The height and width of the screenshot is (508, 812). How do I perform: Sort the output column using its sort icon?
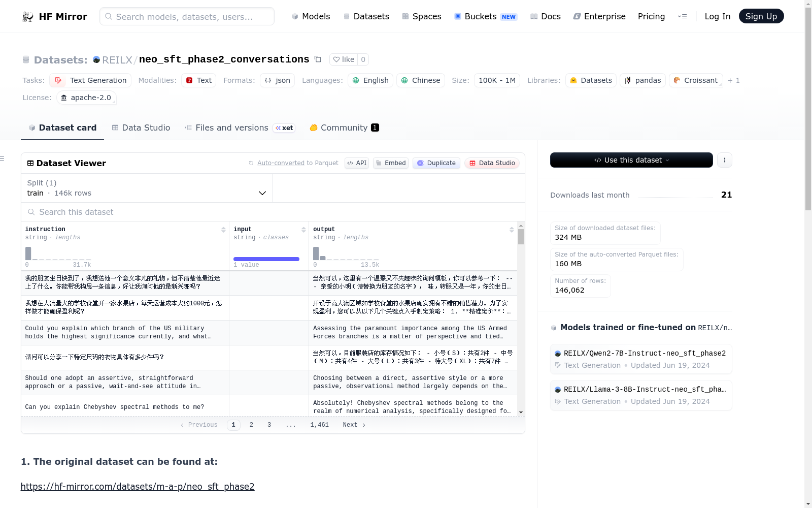[512, 230]
